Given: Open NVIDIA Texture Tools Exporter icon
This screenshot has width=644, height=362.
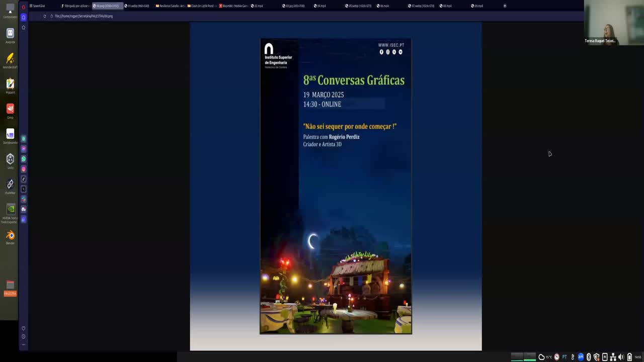Looking at the screenshot, I should point(10,213).
